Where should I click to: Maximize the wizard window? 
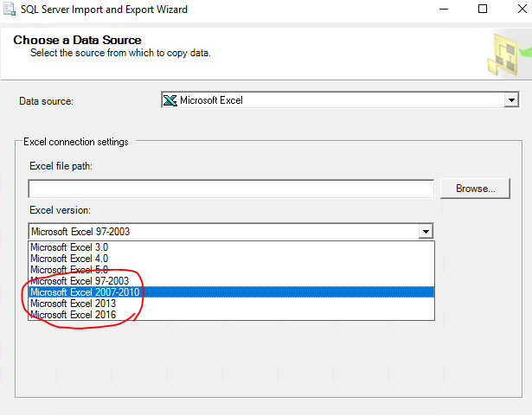point(483,9)
